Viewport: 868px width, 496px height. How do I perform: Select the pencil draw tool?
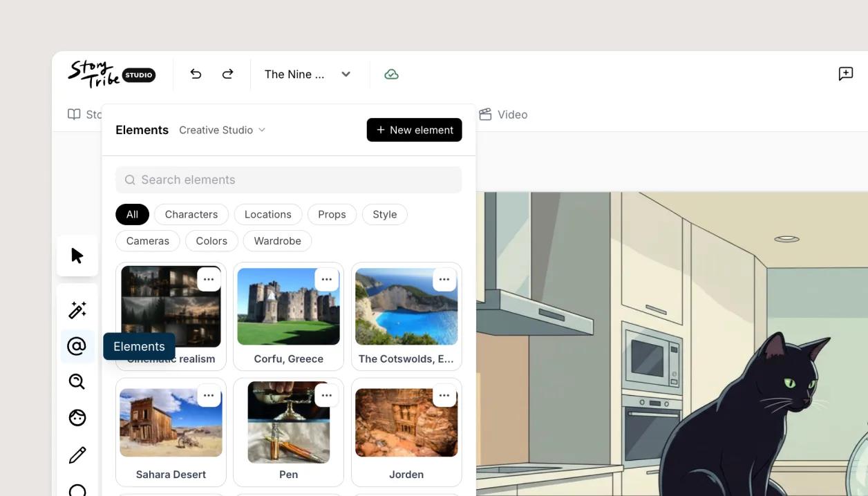pyautogui.click(x=77, y=455)
